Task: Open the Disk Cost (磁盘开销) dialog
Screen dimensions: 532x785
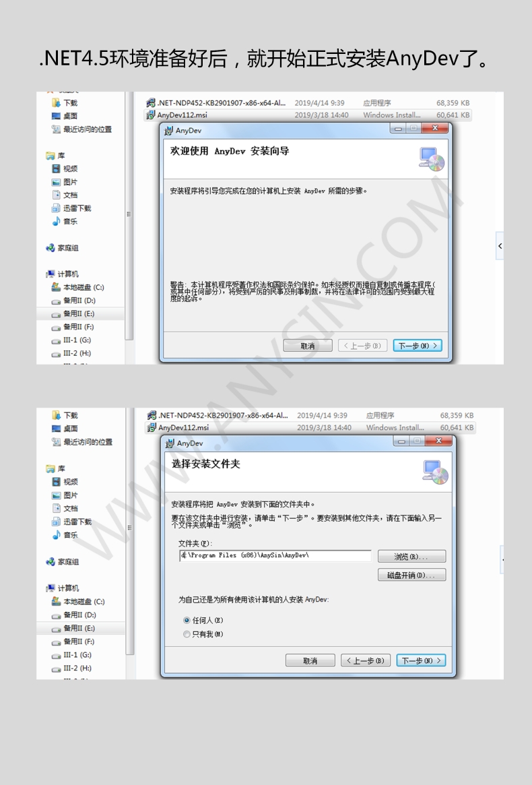Action: click(411, 575)
